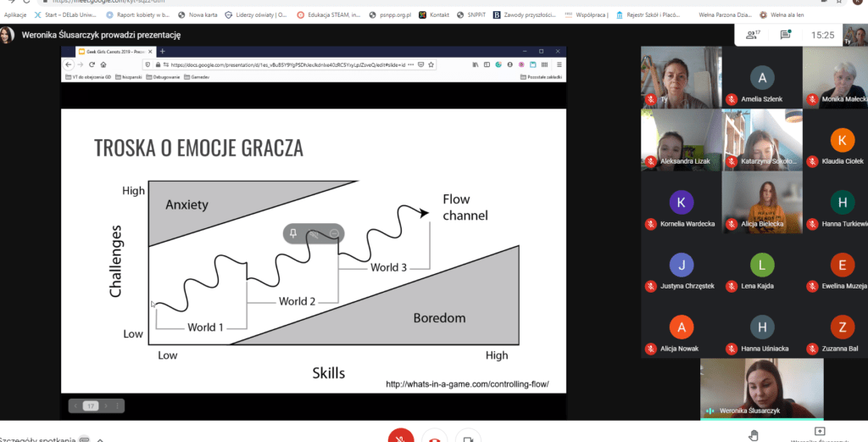This screenshot has height=442, width=868.
Task: Open the Liderzy oświaty bookmark
Action: click(256, 15)
